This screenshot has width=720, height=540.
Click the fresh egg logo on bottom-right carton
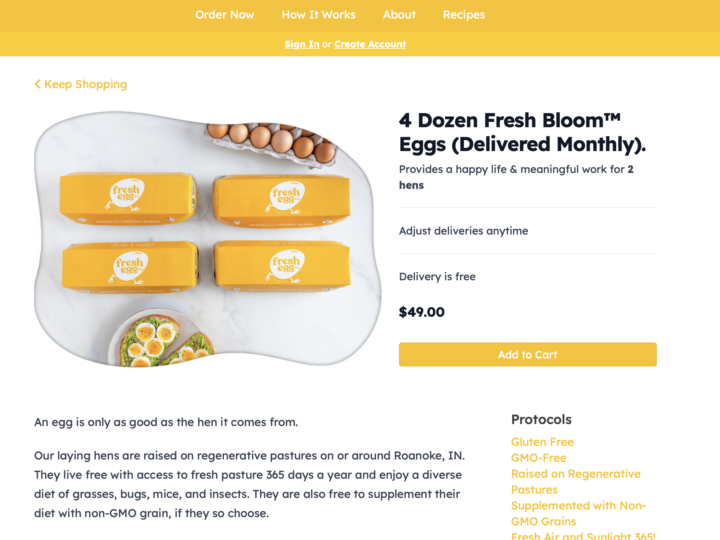pos(285,265)
